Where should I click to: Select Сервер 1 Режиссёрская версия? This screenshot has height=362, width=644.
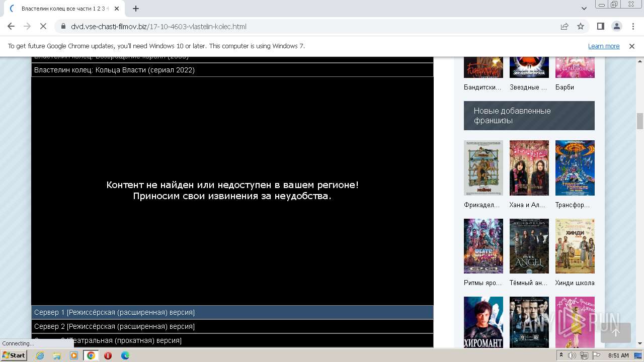point(232,312)
